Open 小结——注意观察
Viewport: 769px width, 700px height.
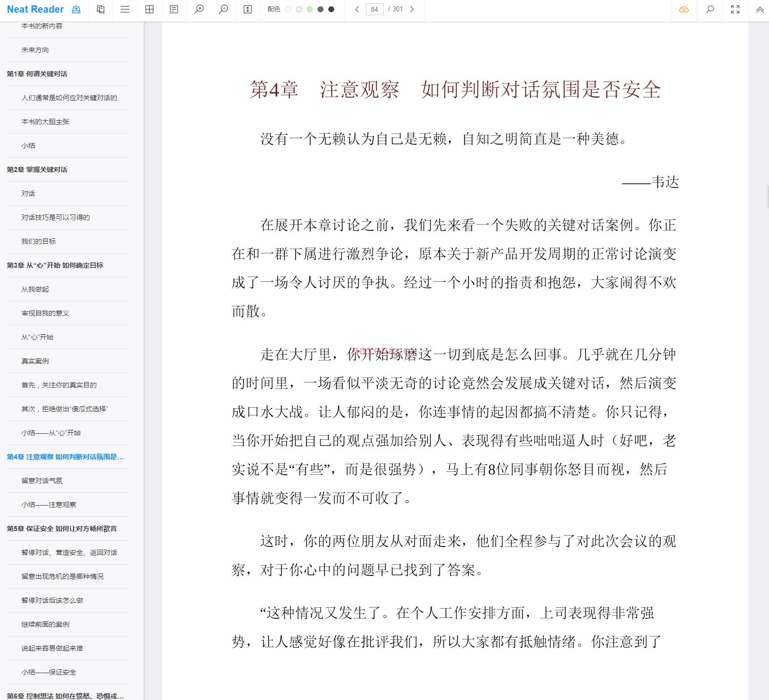pyautogui.click(x=49, y=505)
